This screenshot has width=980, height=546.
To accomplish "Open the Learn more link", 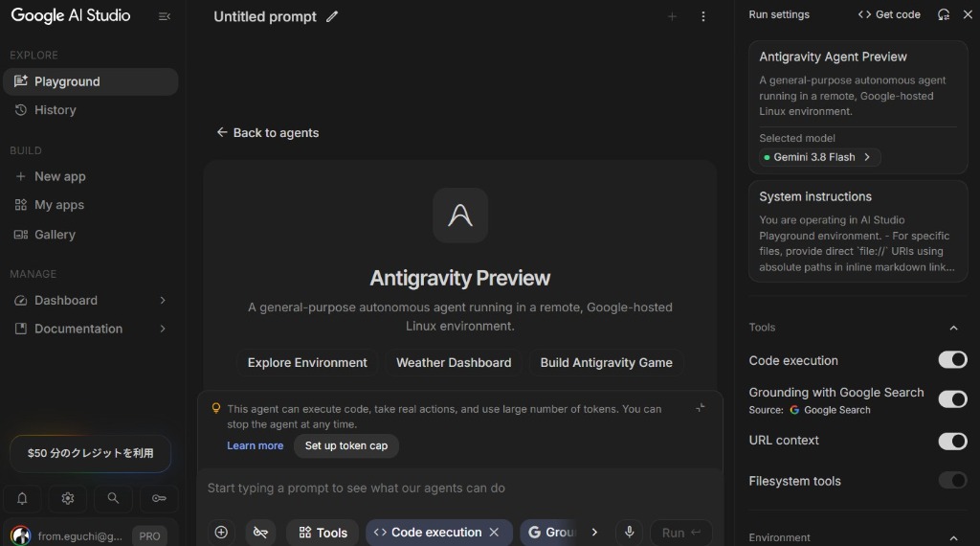I will tap(255, 445).
